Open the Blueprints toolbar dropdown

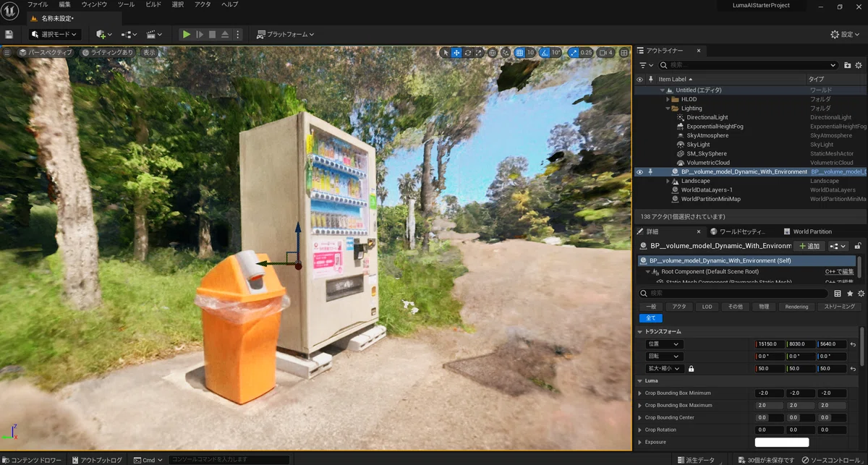click(x=129, y=34)
